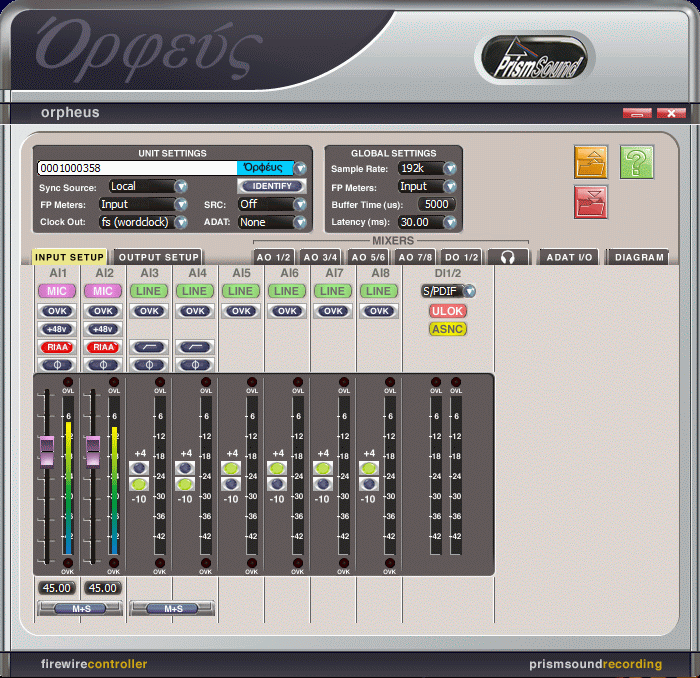Enable +48v phantom power on AI2
Image resolution: width=700 pixels, height=678 pixels.
pyautogui.click(x=103, y=329)
